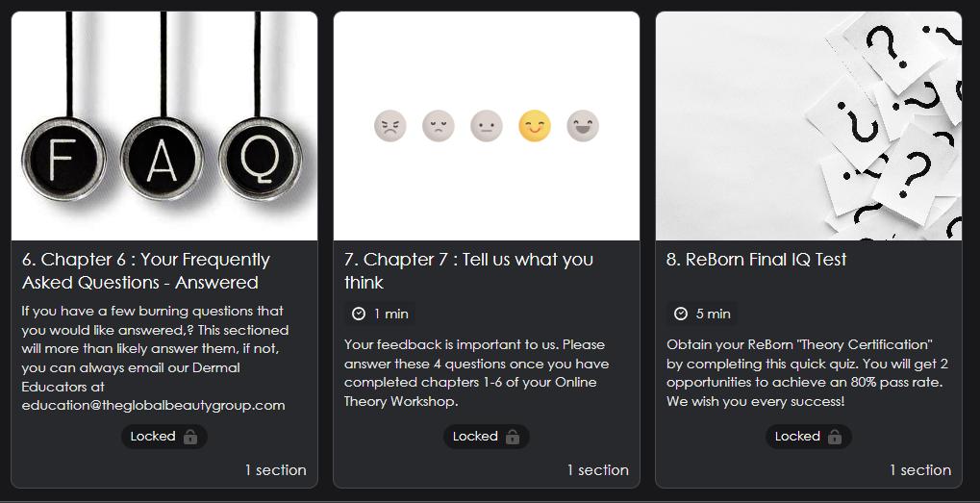Click the angry red-faced emoji
980x503 pixels.
pyautogui.click(x=389, y=126)
